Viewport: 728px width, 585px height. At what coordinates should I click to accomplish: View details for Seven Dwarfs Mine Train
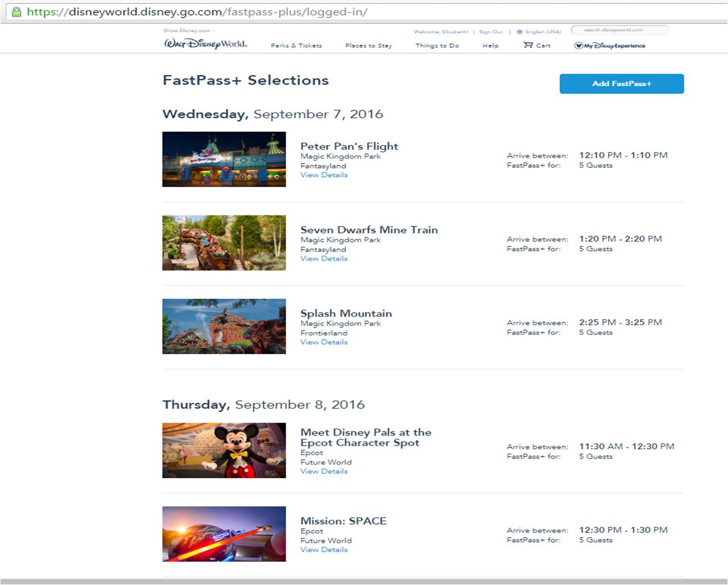click(x=323, y=258)
